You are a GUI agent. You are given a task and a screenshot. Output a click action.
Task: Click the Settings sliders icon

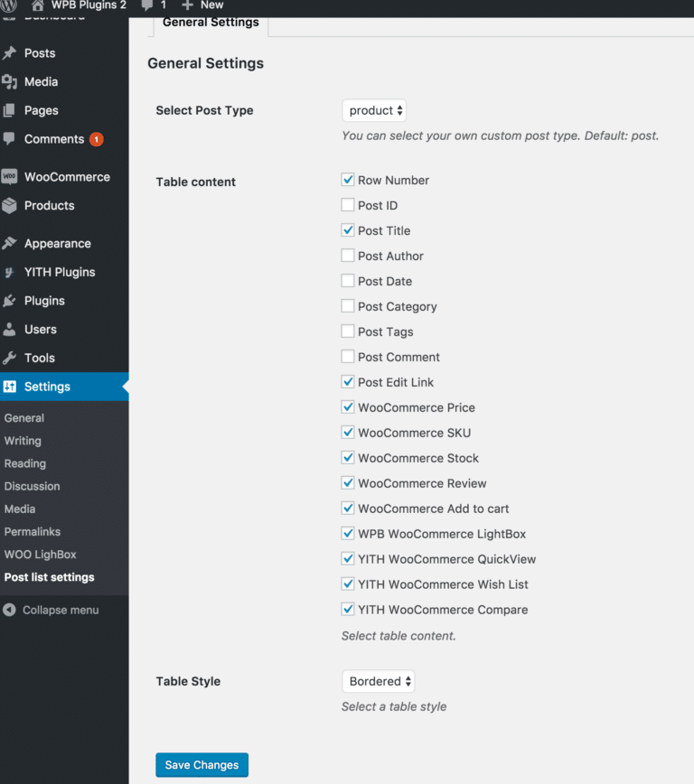pos(10,387)
